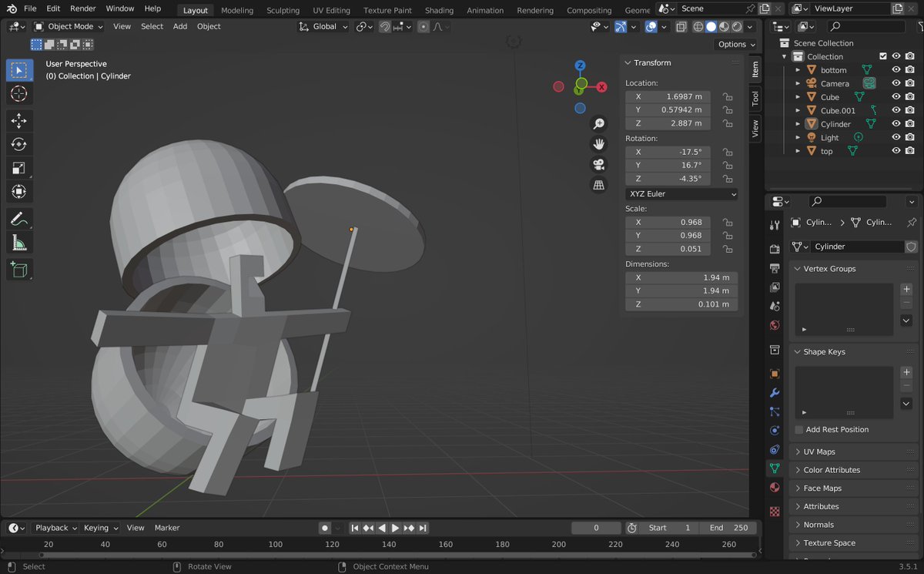Select the Rotate tool in toolbar
Viewport: 924px width, 574px height.
click(x=19, y=144)
